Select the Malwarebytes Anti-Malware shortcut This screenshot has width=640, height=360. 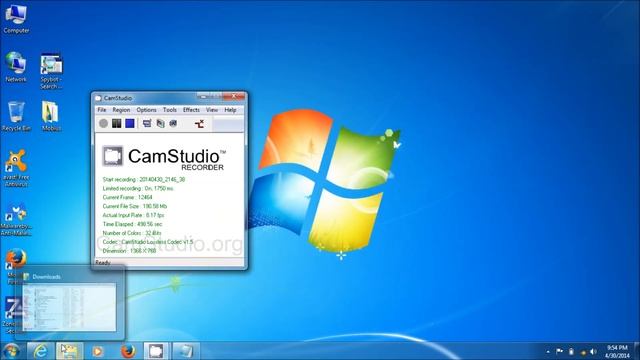[16, 220]
